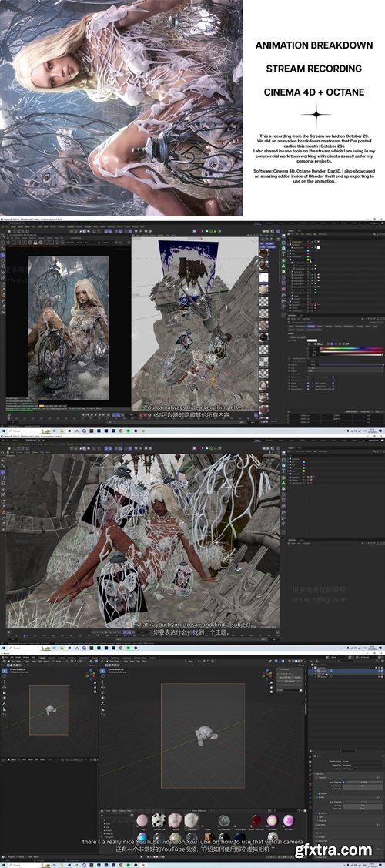This screenshot has height=868, width=385.
Task: Open the Objects tab in the second Cinema 4D window
Action: tap(291, 447)
